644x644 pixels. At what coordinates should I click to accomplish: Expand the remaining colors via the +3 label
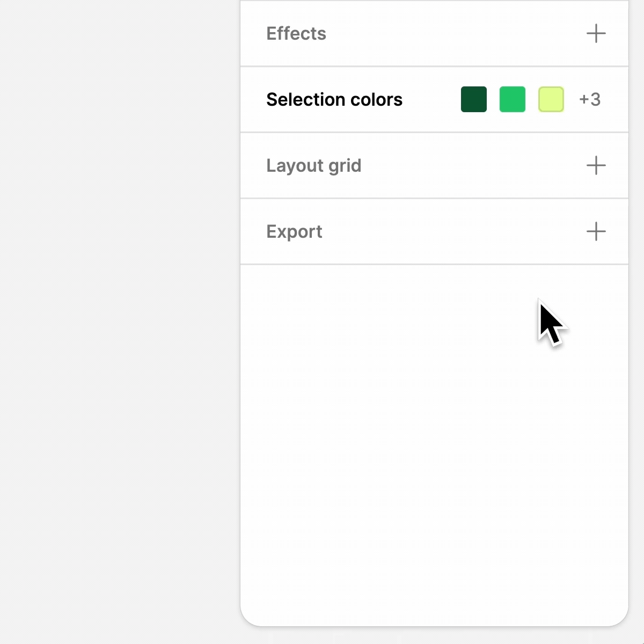pos(590,99)
